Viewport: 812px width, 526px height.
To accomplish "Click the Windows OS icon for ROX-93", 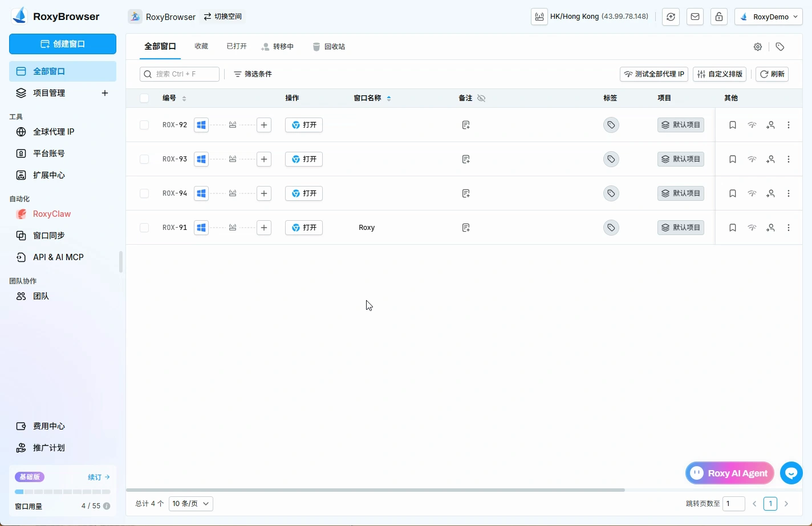I will [201, 159].
